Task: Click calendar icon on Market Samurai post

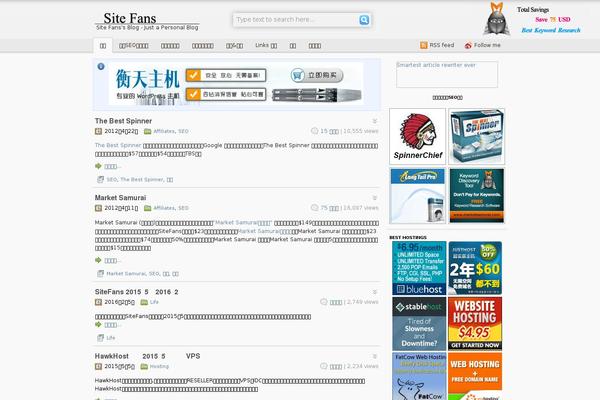Action: (98, 208)
